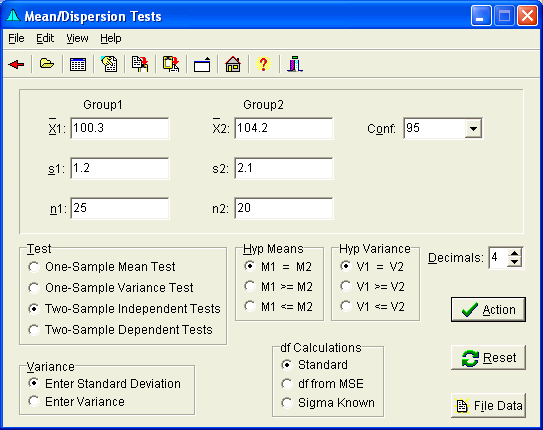Select Enter Variance radio button
The image size is (543, 430).
tap(76, 402)
